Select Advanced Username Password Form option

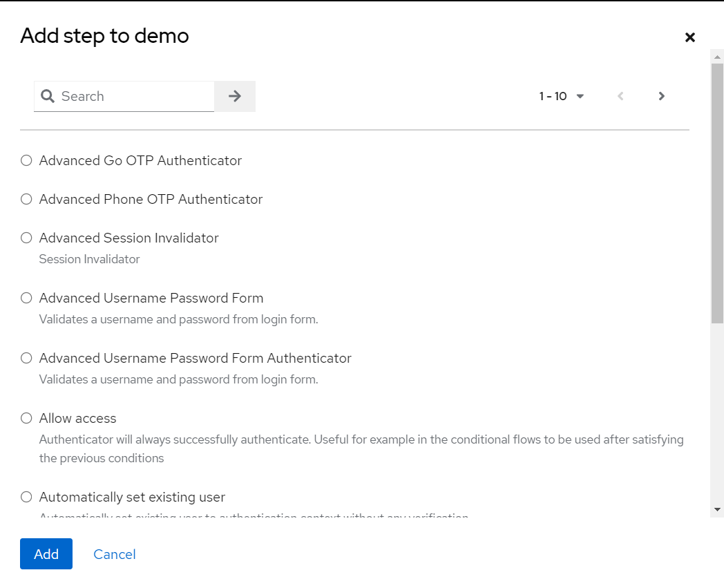[x=26, y=298]
